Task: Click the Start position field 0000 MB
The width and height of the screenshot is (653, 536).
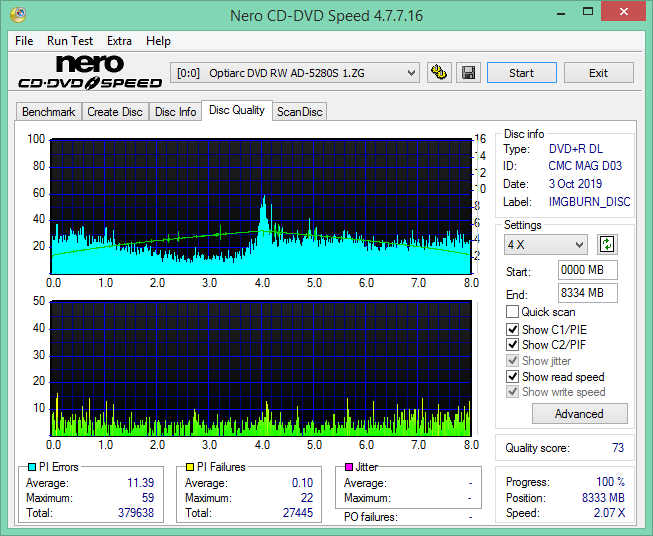Action: (x=588, y=270)
